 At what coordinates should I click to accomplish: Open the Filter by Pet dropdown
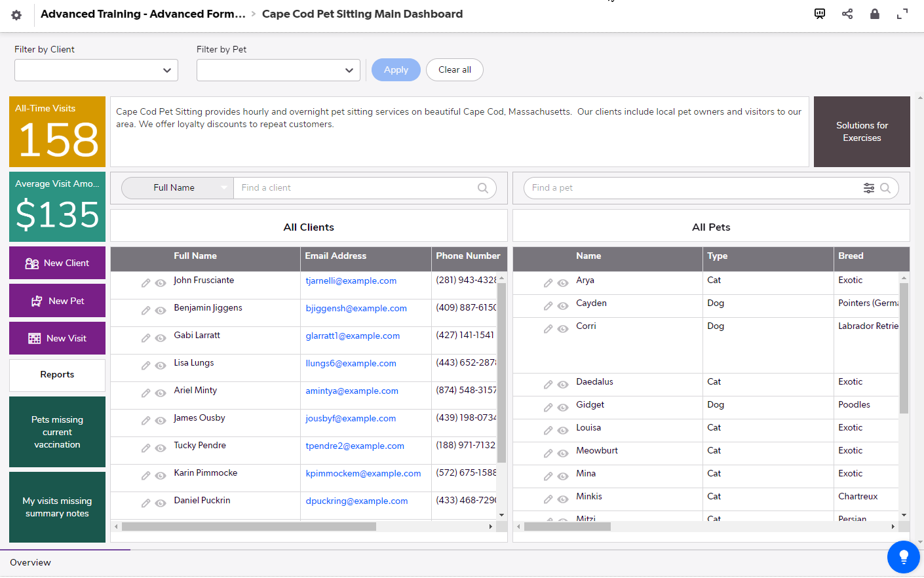(x=279, y=70)
